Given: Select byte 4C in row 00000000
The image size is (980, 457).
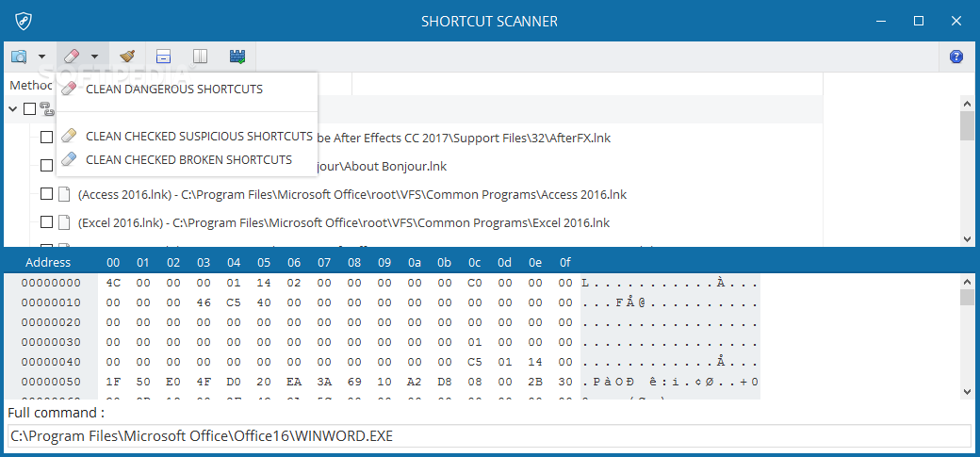Looking at the screenshot, I should click(113, 283).
